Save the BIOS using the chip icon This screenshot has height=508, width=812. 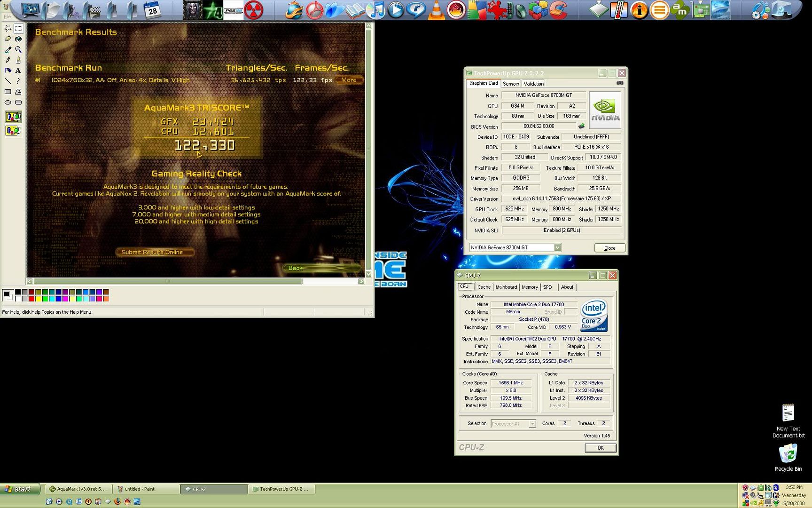point(581,126)
